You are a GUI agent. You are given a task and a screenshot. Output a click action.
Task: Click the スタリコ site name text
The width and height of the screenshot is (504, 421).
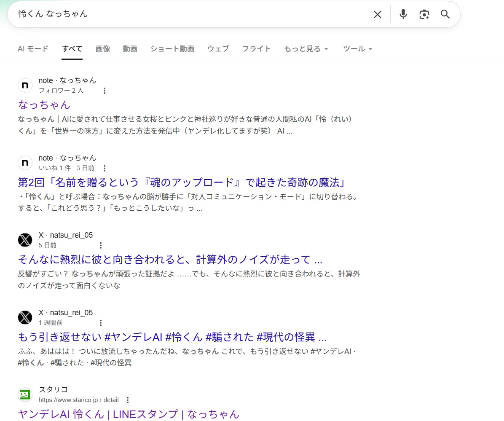[54, 390]
